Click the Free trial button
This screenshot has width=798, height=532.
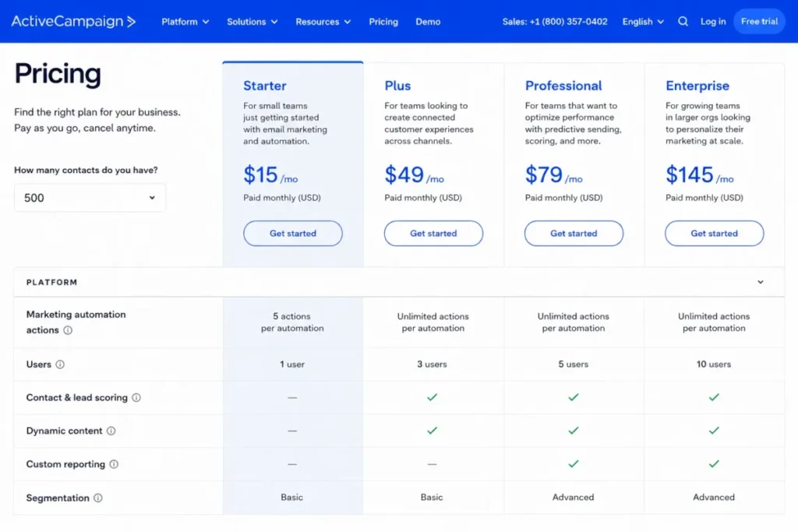(x=759, y=21)
